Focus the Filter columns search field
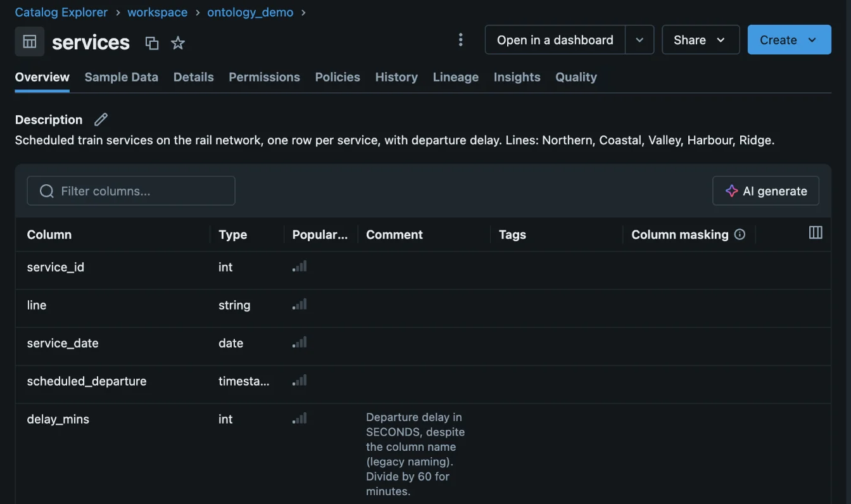 131,191
